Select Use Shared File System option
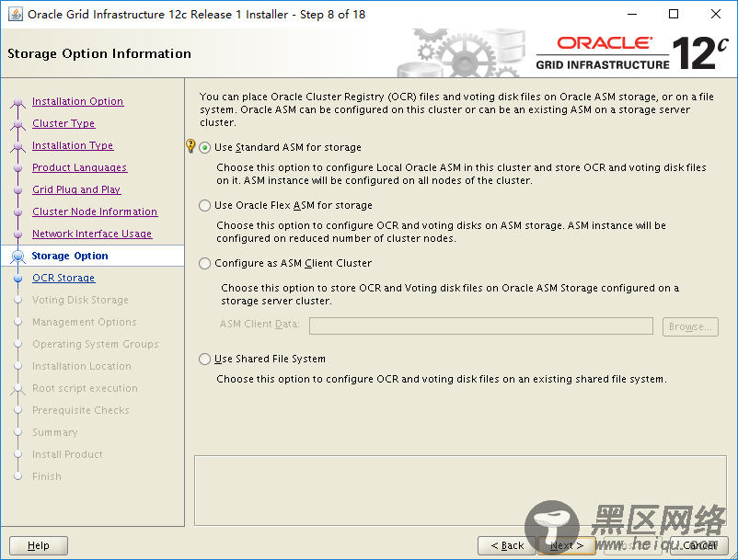The width and height of the screenshot is (738, 560). coord(204,360)
